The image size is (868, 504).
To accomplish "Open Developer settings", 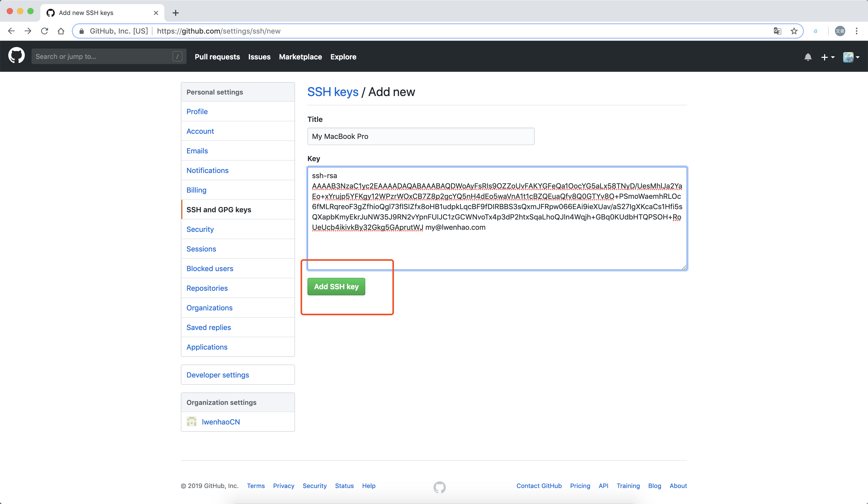I will coord(238,375).
